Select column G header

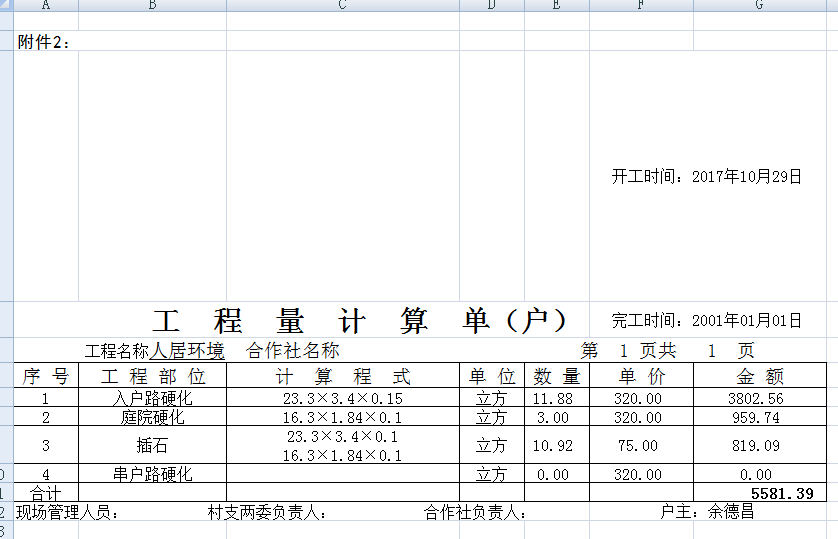760,5
